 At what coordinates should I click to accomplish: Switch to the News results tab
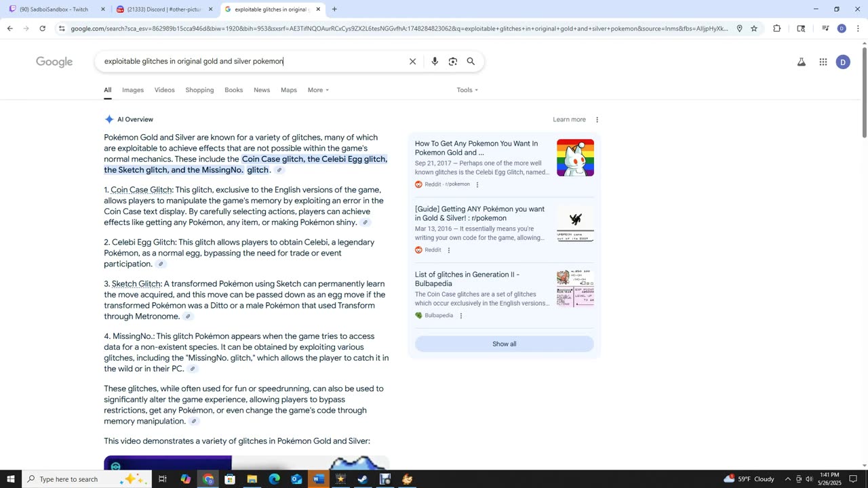[x=262, y=90]
